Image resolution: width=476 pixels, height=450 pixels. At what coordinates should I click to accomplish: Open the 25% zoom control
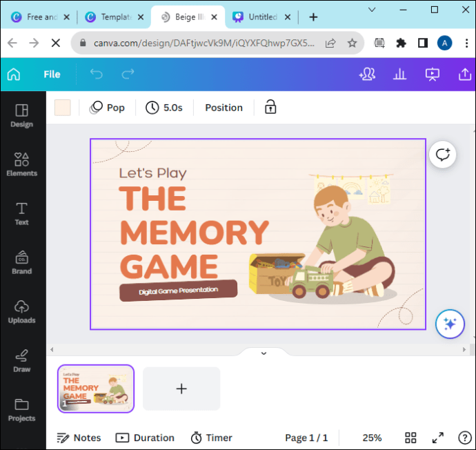click(x=372, y=438)
